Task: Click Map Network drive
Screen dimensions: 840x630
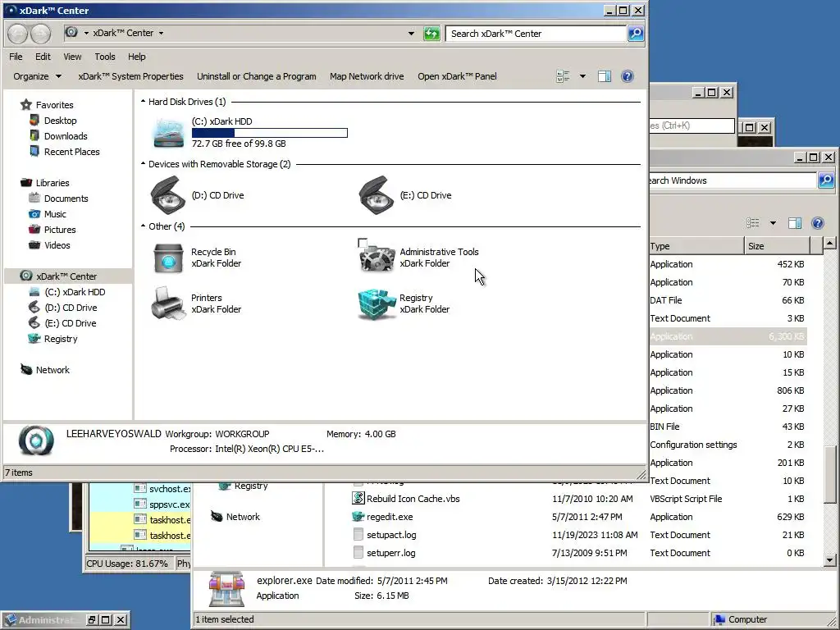Action: click(x=367, y=76)
